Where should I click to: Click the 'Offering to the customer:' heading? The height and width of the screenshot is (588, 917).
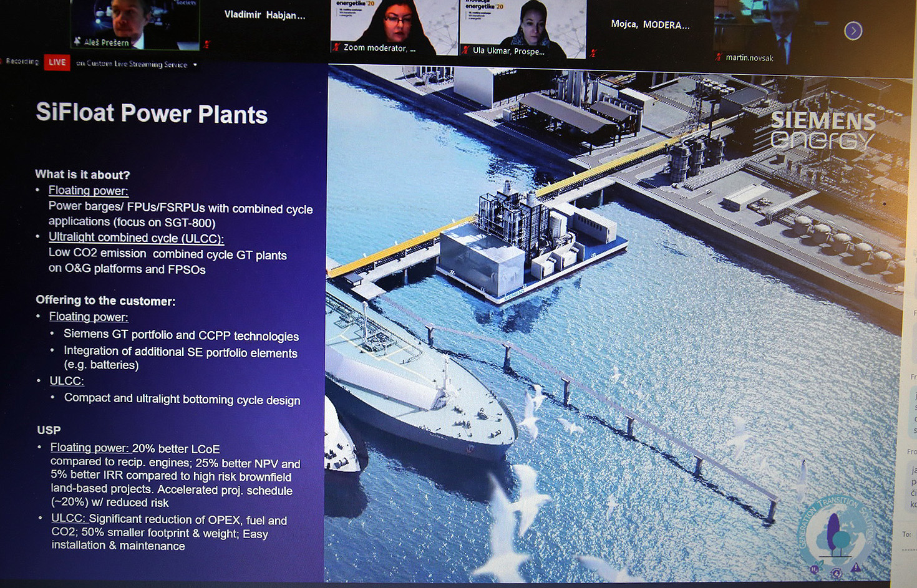[x=105, y=301]
